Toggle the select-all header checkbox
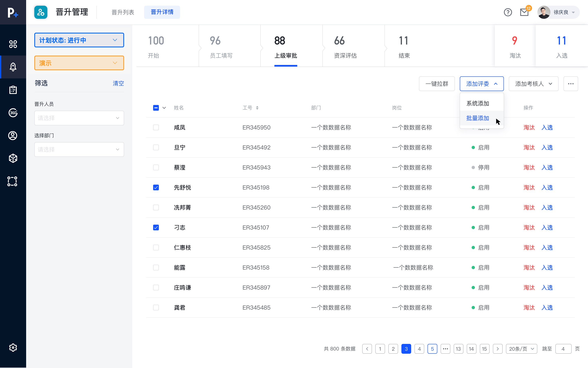Screen dimensions: 588x368 (156, 108)
